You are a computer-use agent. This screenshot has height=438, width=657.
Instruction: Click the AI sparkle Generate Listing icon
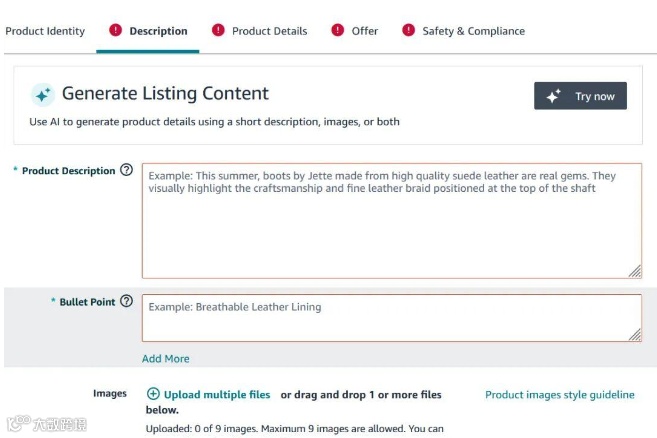pyautogui.click(x=42, y=94)
